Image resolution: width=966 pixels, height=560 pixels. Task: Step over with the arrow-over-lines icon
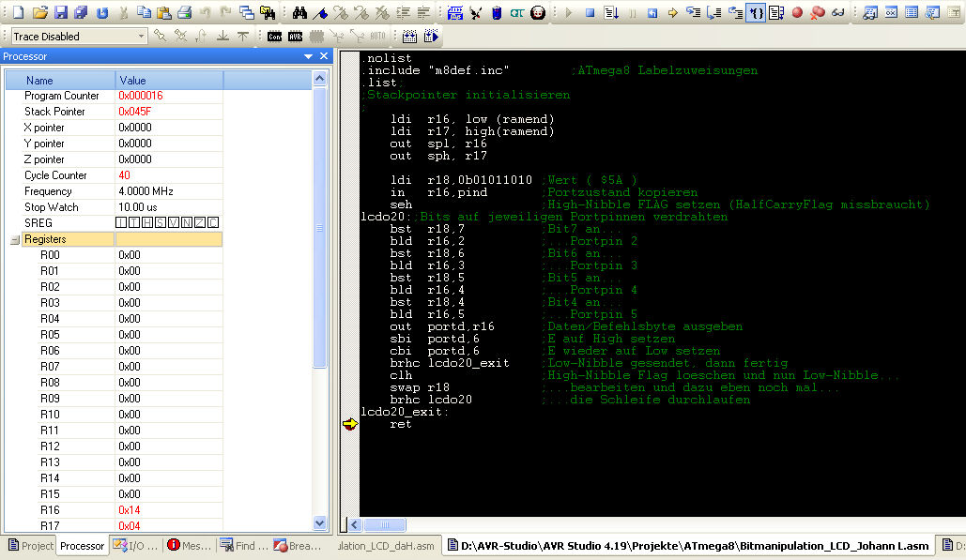coord(713,12)
